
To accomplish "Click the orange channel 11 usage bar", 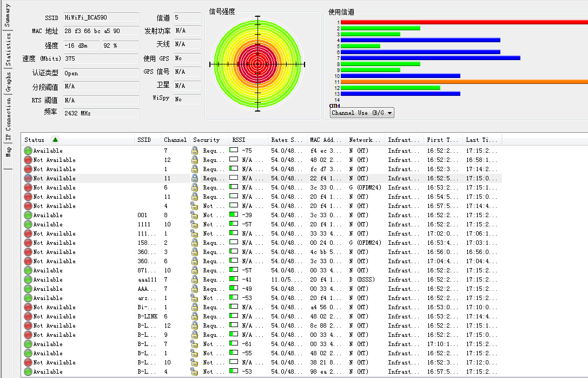I will (x=464, y=82).
